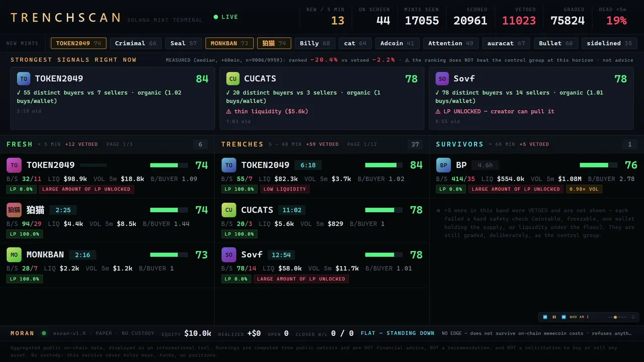Viewport: 644px width, 362px height.
Task: Open TOKEN2049 strongest signal card
Action: 113,99
